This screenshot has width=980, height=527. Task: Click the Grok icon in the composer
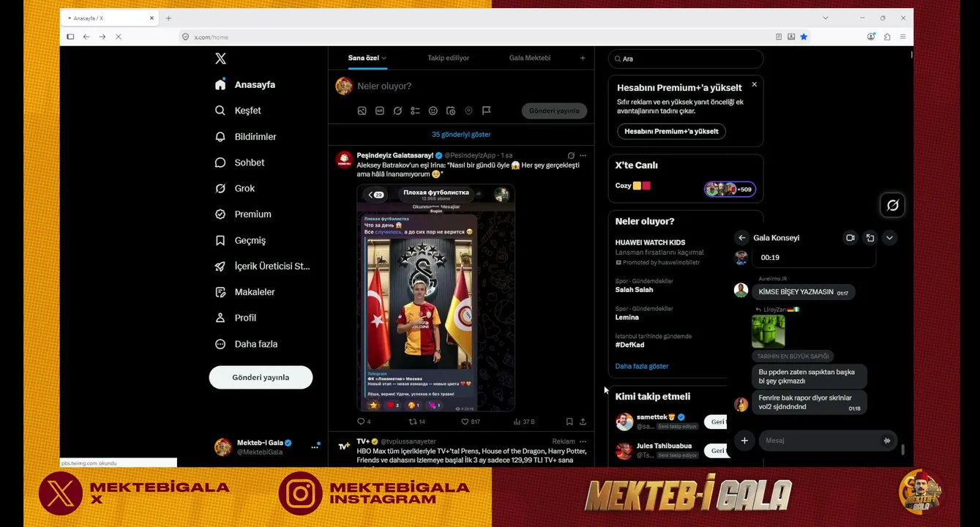click(x=397, y=111)
